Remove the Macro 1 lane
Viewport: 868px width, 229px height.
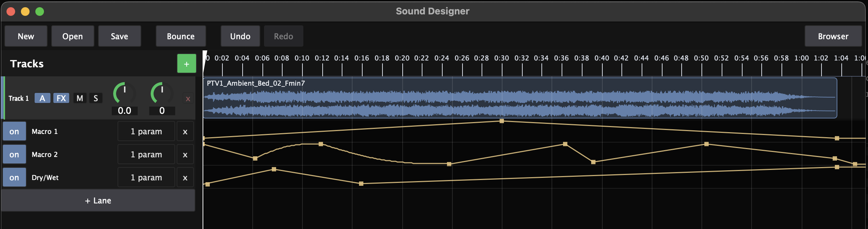click(x=185, y=131)
